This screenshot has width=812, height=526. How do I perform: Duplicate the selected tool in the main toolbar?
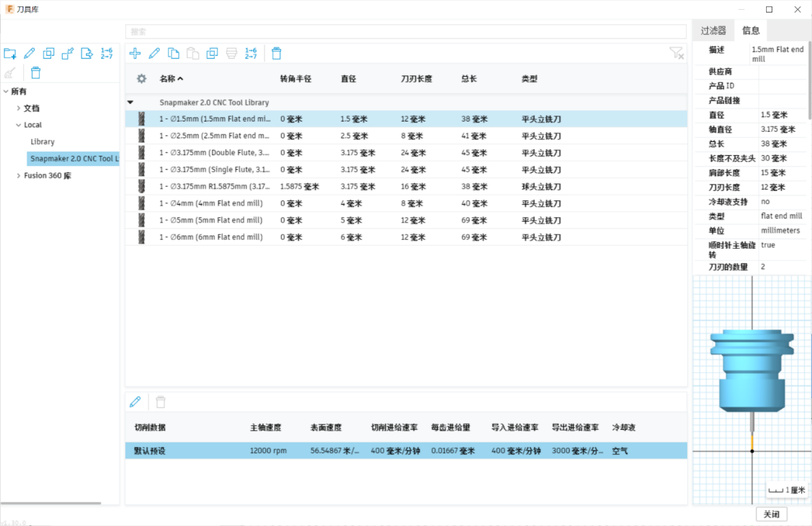coord(212,54)
